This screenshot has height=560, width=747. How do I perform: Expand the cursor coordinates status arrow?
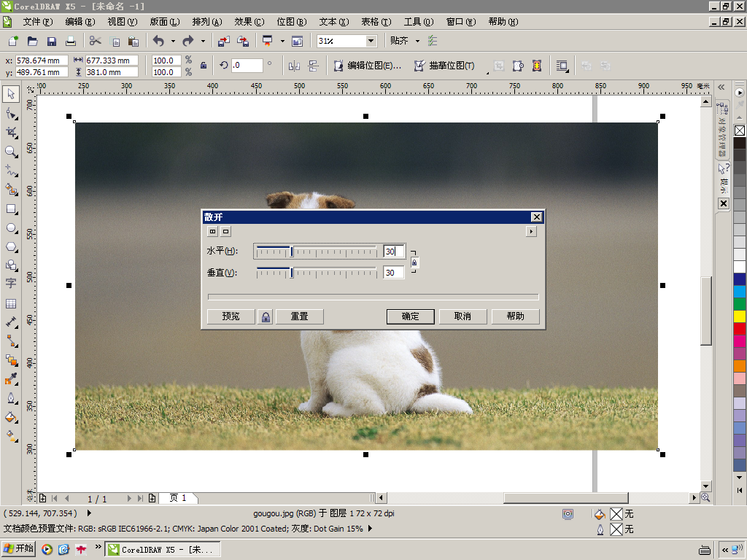pos(89,513)
